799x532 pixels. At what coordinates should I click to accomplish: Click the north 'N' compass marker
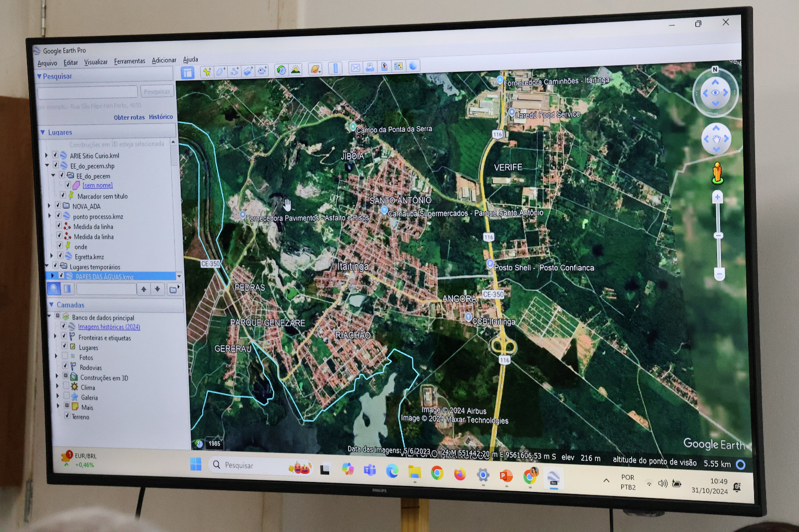(715, 69)
